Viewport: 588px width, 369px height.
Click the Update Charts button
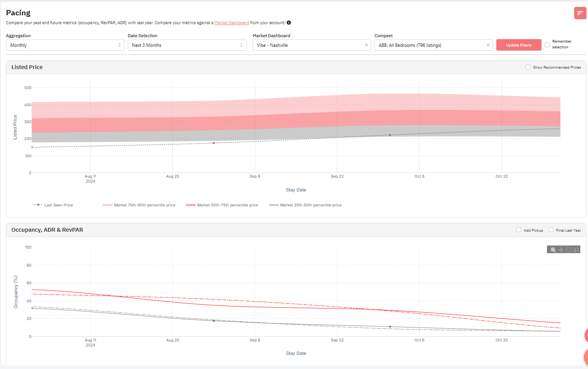(519, 45)
